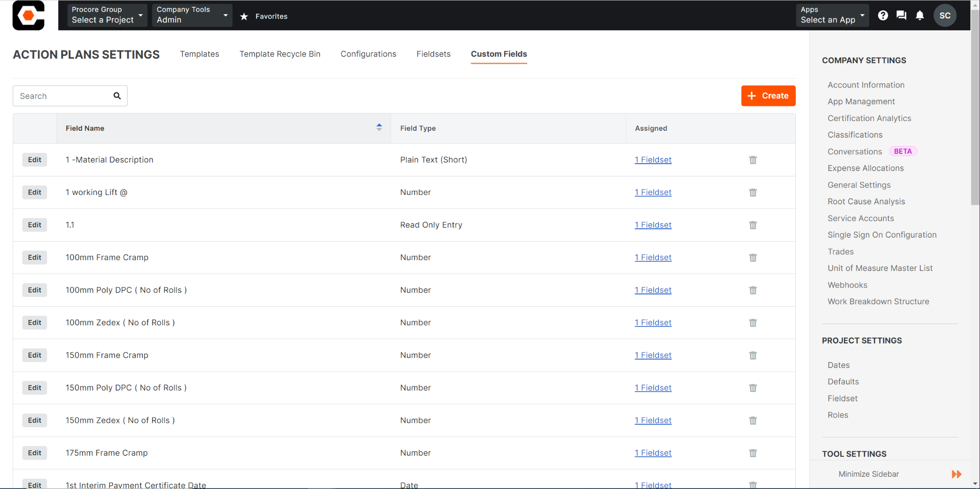Edit the 1 -Material Description field

tap(35, 160)
